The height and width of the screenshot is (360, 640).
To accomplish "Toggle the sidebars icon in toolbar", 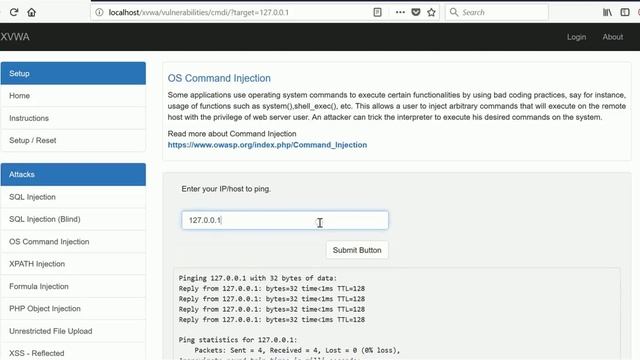I will tap(625, 12).
